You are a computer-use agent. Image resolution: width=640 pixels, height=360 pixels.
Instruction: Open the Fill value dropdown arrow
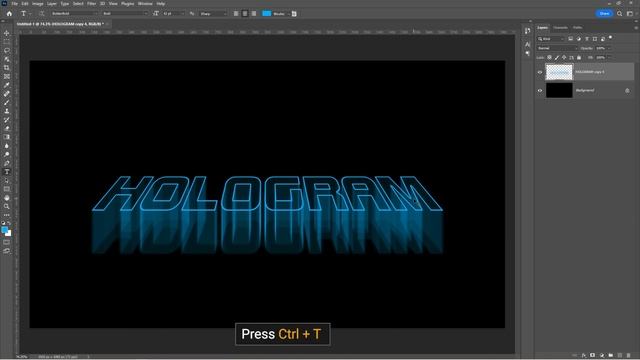(x=609, y=58)
